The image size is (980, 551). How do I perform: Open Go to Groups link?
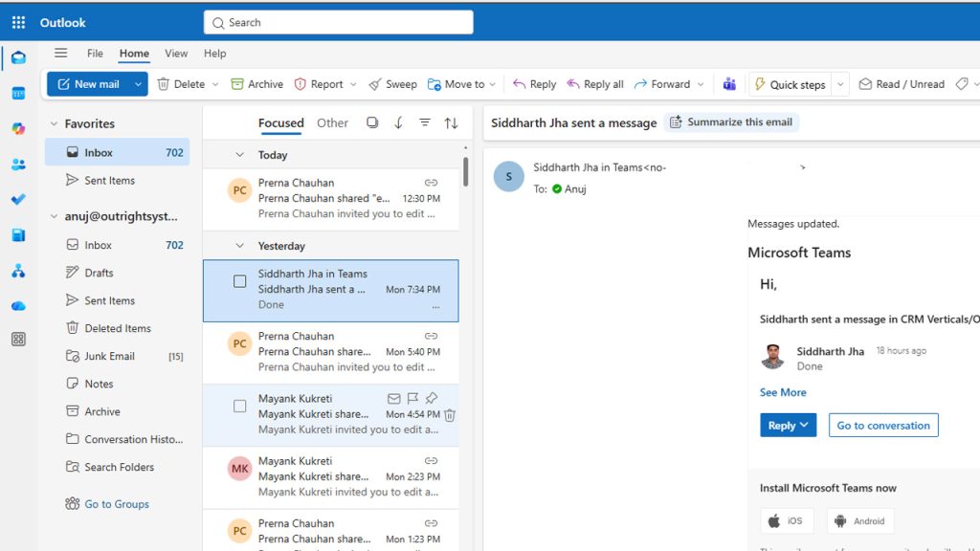(x=117, y=504)
